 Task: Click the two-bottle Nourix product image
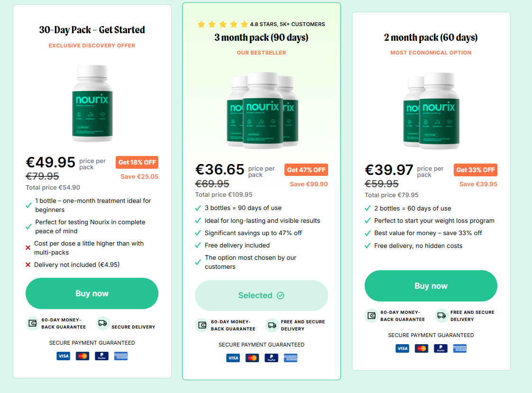pyautogui.click(x=431, y=110)
